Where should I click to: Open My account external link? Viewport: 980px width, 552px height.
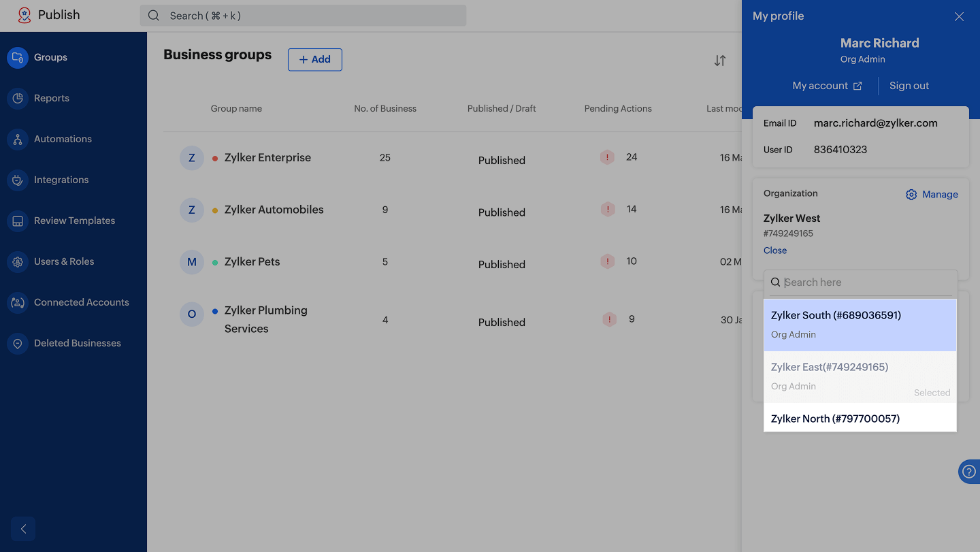point(827,86)
